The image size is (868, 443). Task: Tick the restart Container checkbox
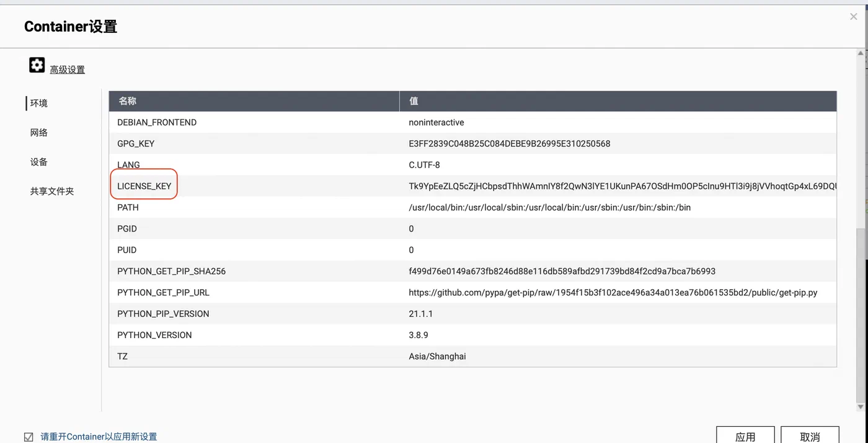pyautogui.click(x=29, y=437)
